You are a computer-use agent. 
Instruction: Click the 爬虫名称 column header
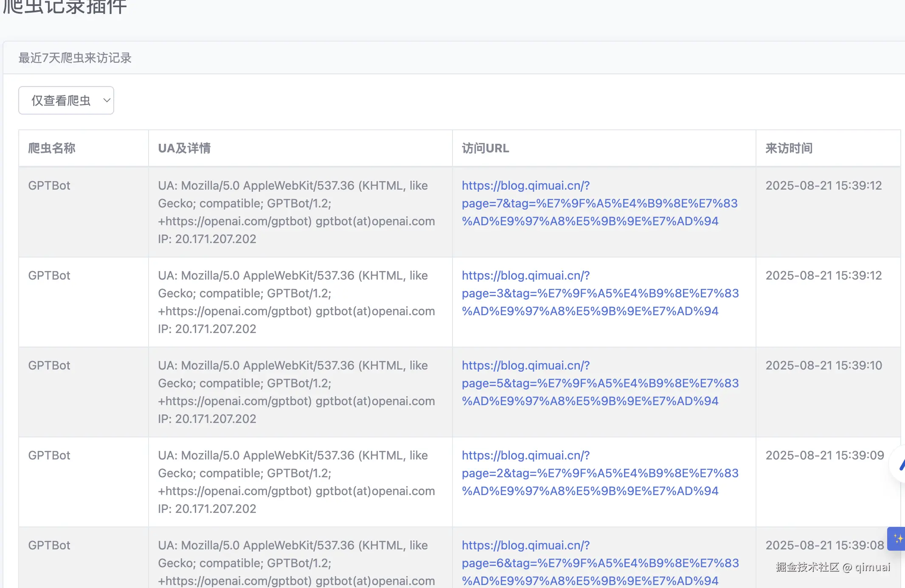52,148
